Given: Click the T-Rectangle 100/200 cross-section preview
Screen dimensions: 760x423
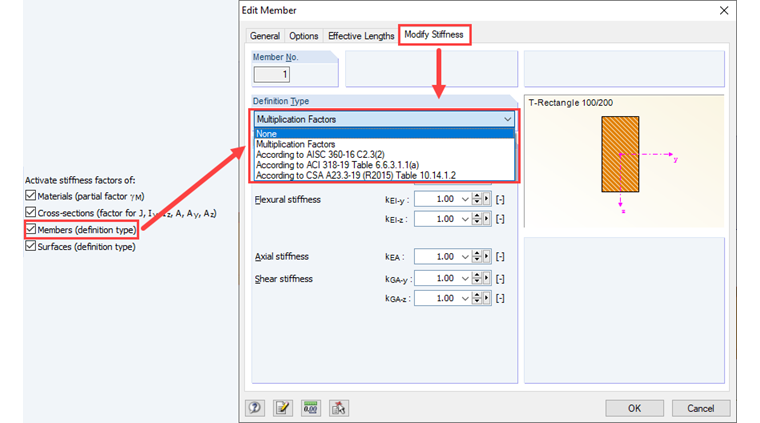Looking at the screenshot, I should pyautogui.click(x=624, y=161).
